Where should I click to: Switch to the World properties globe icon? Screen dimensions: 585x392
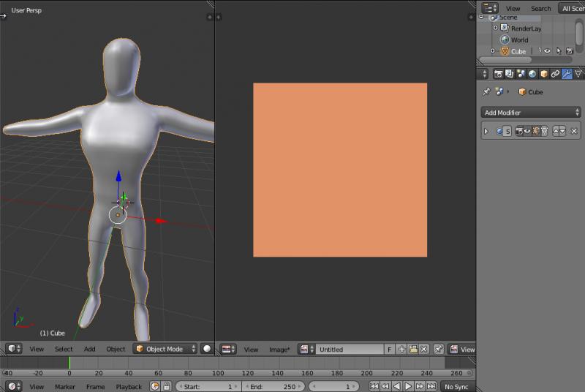coord(532,74)
